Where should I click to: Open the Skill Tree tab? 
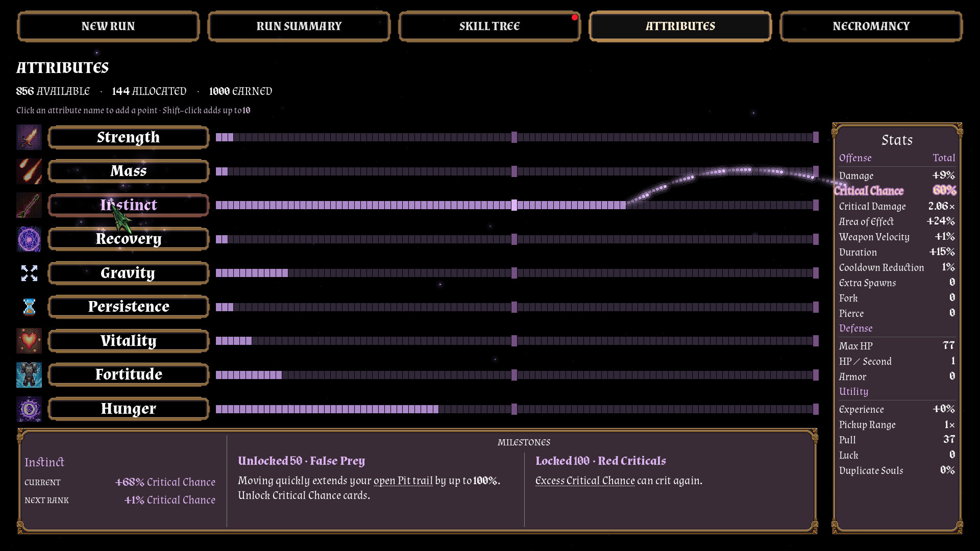489,27
